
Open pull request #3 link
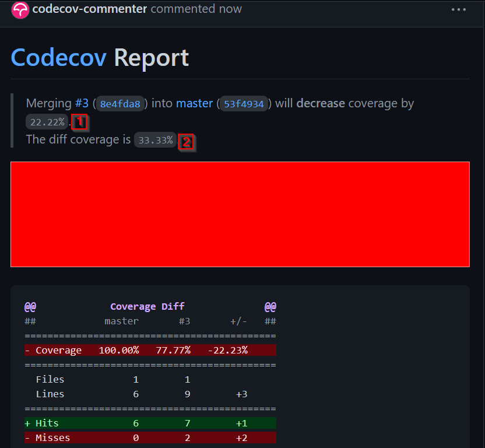coord(82,103)
